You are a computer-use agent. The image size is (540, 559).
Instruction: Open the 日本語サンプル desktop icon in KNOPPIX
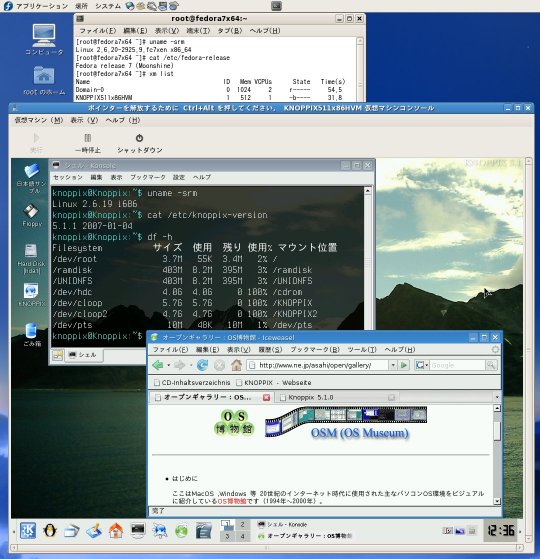tap(31, 171)
